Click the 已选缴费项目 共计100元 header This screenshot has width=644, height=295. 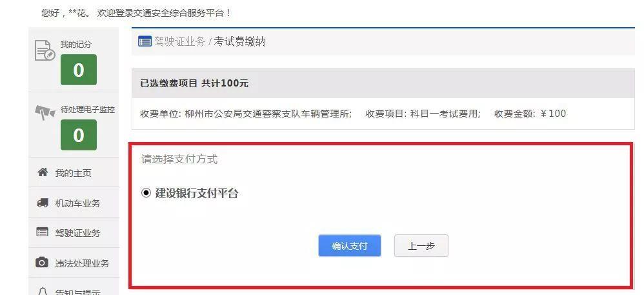pos(194,83)
